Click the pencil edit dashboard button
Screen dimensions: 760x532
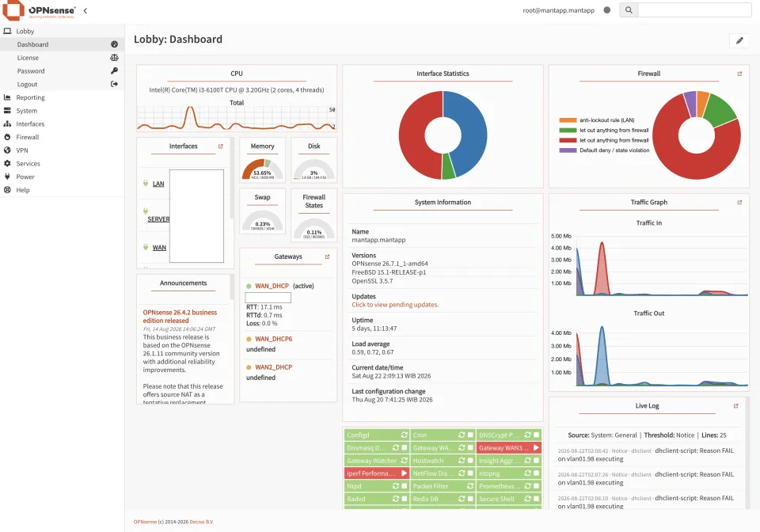click(x=739, y=40)
